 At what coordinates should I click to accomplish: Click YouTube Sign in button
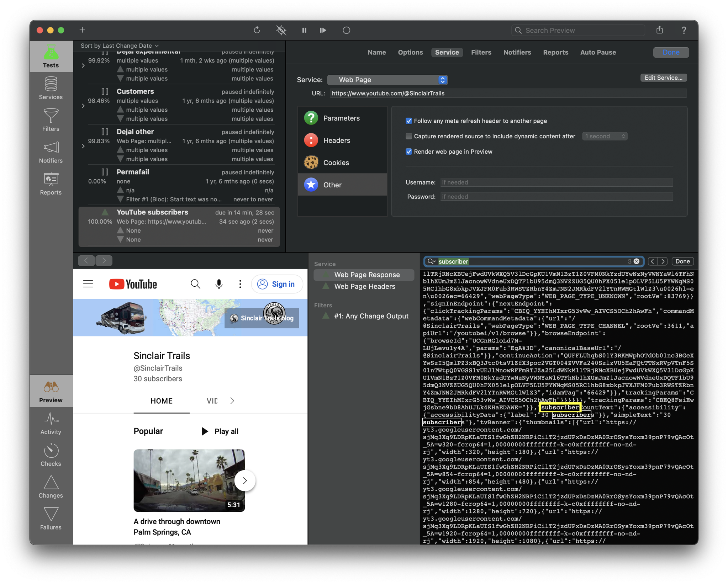point(277,284)
